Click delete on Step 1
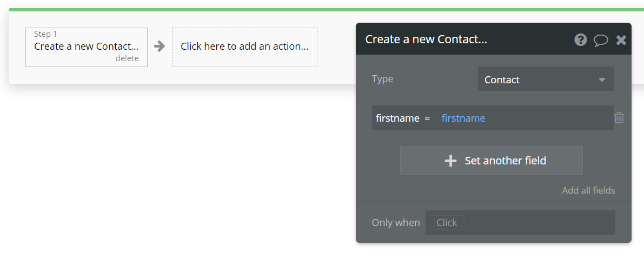 [127, 58]
